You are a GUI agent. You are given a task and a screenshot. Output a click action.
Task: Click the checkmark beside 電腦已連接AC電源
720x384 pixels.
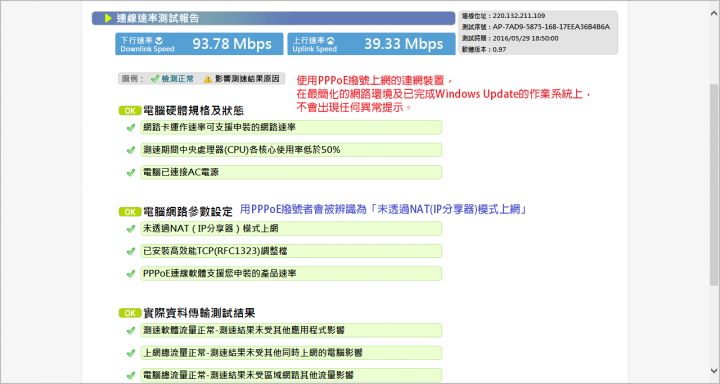click(x=130, y=173)
